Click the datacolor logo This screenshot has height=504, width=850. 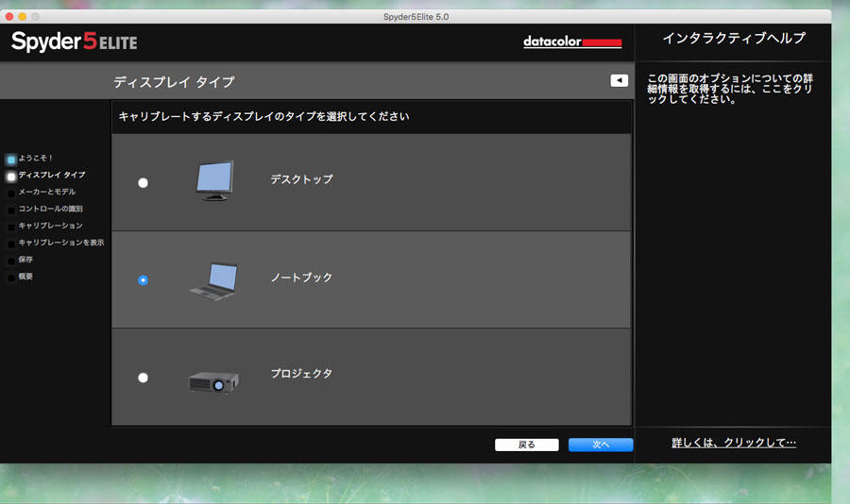click(x=572, y=42)
